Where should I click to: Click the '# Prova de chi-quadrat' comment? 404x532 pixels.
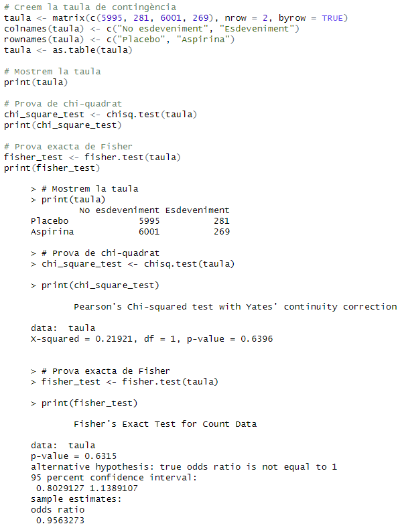point(63,104)
